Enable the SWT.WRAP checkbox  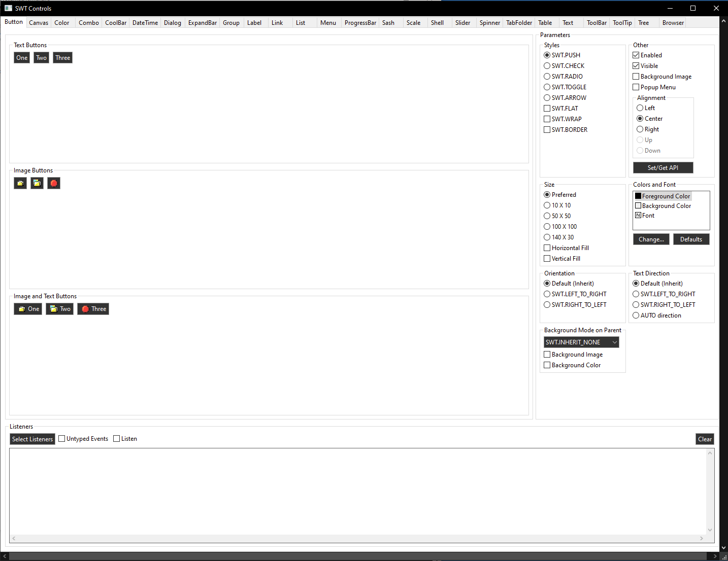coord(562,119)
